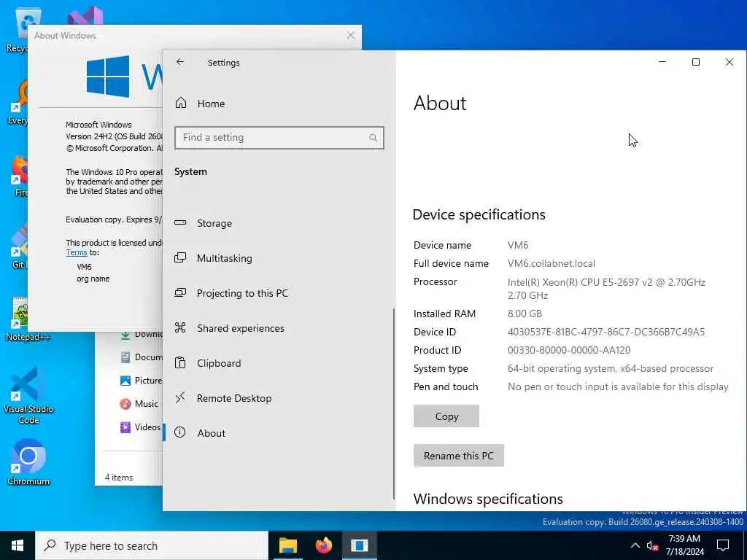This screenshot has width=747, height=560.
Task: Select the Product ID value 00330-80000-00000-AA120
Action: (x=569, y=350)
